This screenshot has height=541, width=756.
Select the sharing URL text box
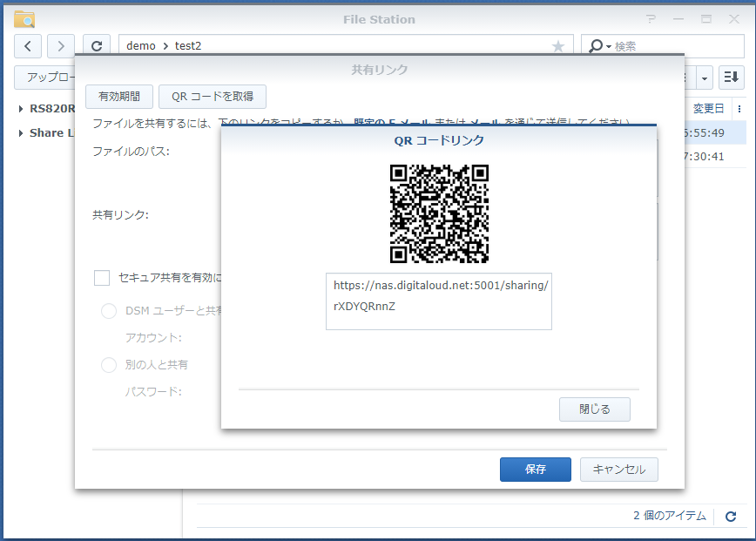[x=439, y=301]
